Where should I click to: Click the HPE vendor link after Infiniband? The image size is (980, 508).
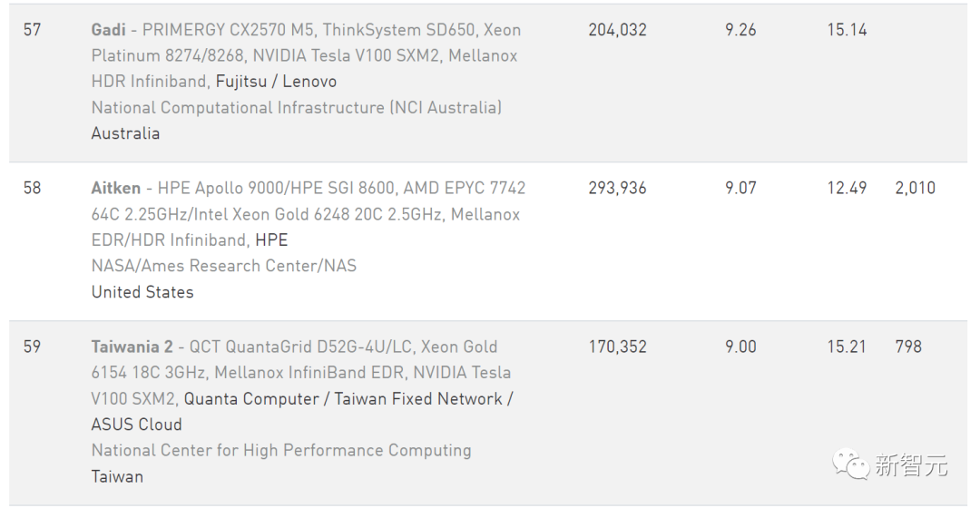(271, 240)
